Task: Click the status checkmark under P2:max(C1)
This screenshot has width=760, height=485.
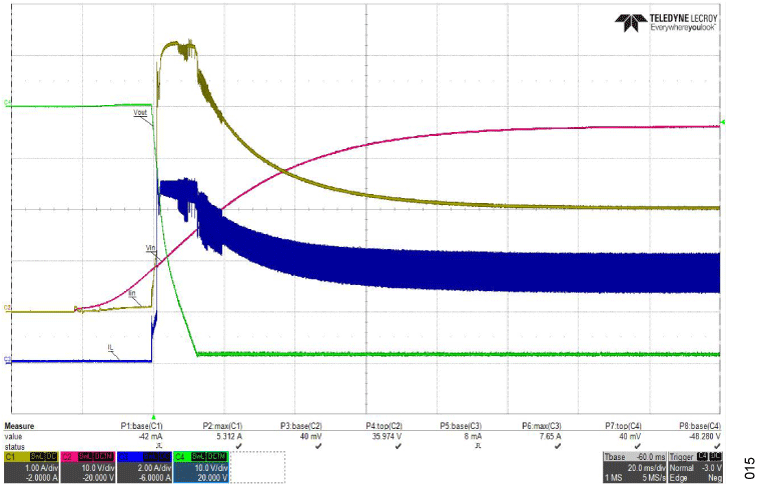Action: tap(237, 446)
